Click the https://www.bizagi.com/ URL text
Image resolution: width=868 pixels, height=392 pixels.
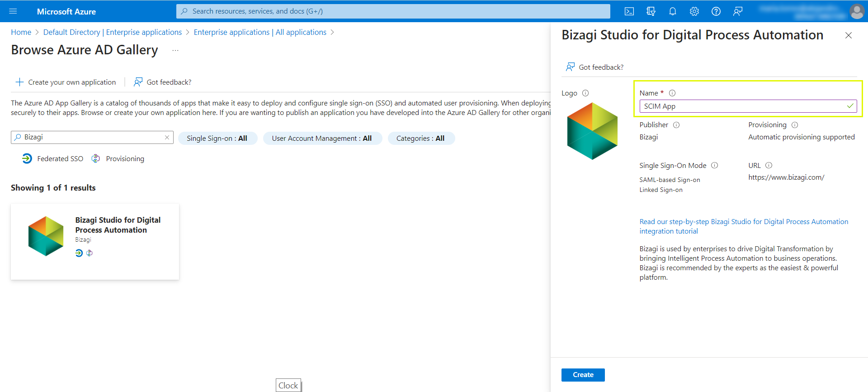pos(786,177)
